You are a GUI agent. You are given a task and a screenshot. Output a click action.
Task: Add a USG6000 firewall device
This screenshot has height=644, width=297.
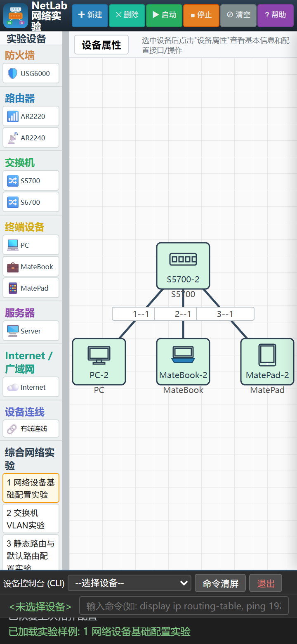click(x=31, y=73)
